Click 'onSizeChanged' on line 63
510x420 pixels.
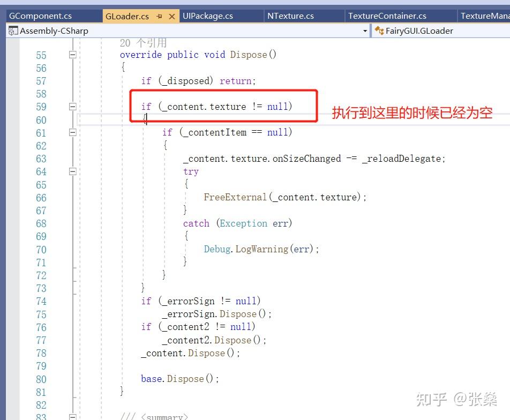(307, 159)
